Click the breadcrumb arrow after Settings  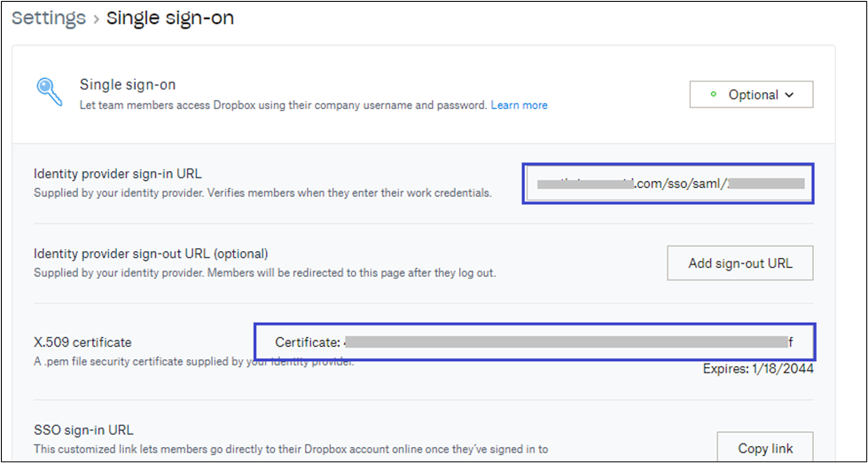coord(96,19)
